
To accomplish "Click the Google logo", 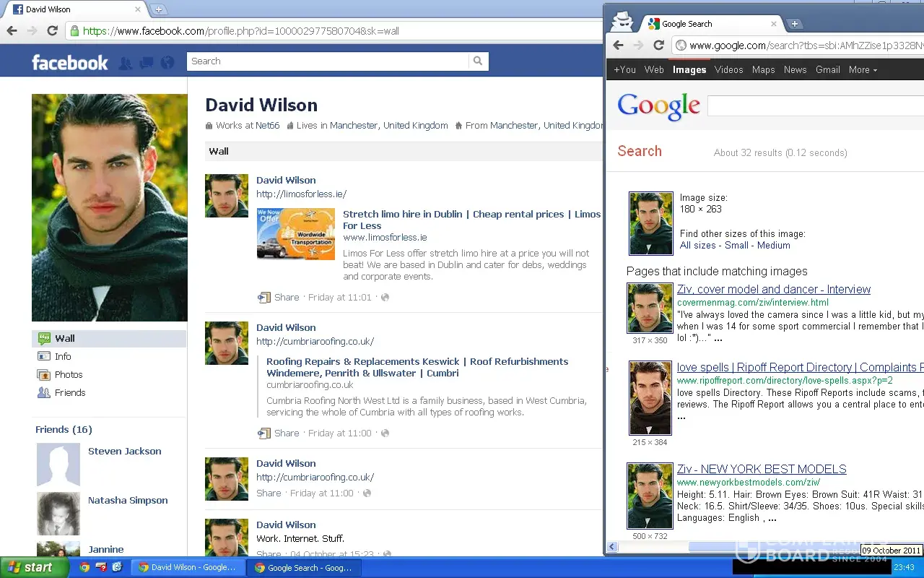I will (658, 107).
